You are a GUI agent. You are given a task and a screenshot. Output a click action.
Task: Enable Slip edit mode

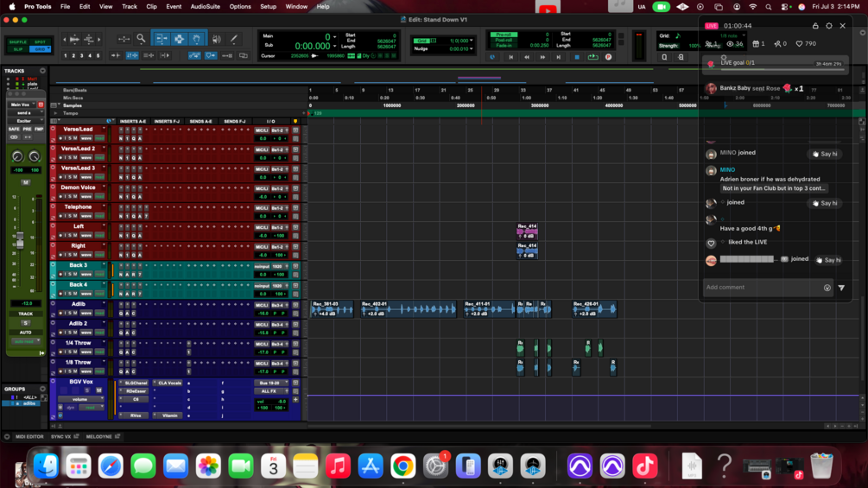pos(18,49)
